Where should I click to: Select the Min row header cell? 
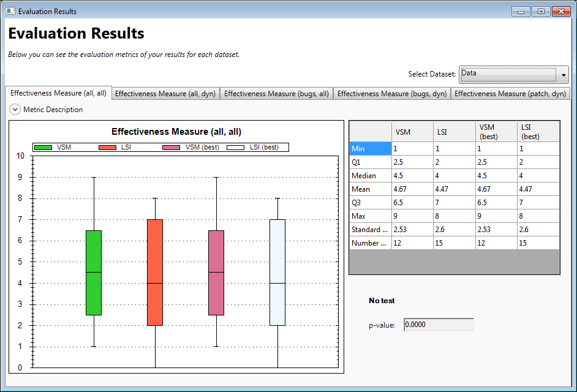[370, 148]
